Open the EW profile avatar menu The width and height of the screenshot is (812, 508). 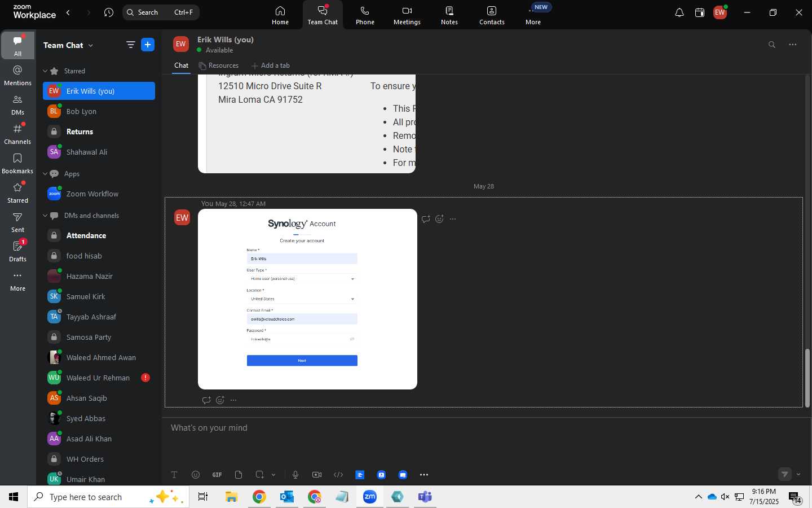pos(720,12)
